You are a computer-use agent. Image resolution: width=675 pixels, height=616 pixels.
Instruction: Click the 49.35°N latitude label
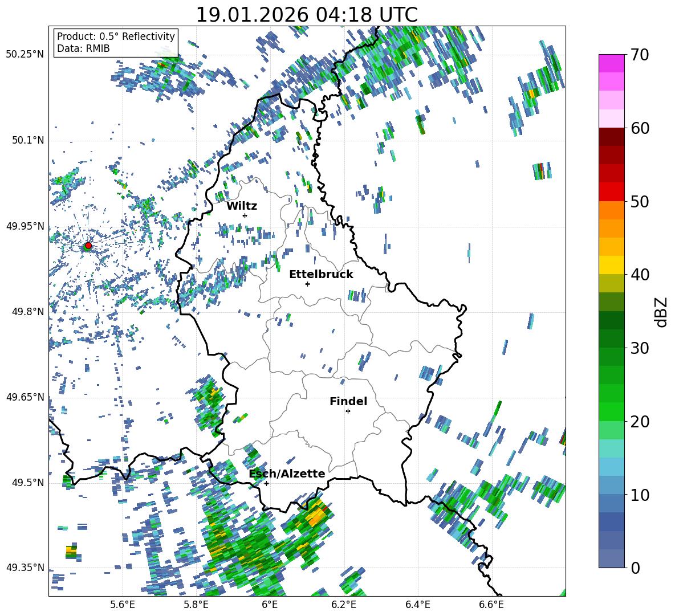[25, 568]
